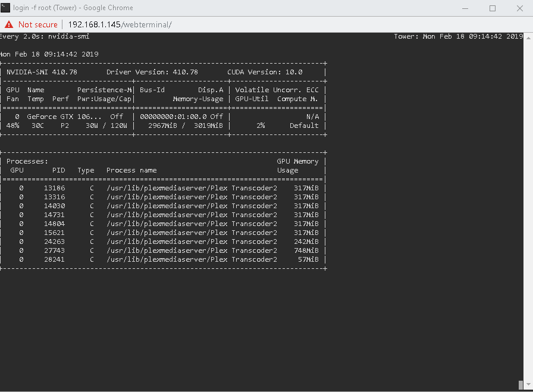Image resolution: width=533 pixels, height=392 pixels.
Task: Click the "Processes:" heading
Action: pyautogui.click(x=27, y=161)
